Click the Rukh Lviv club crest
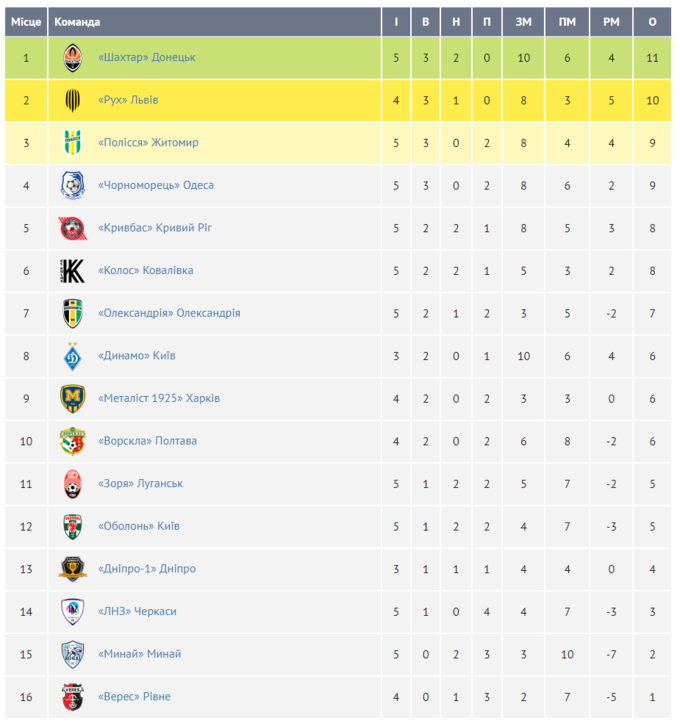Screen dimensions: 680x726 72,100
